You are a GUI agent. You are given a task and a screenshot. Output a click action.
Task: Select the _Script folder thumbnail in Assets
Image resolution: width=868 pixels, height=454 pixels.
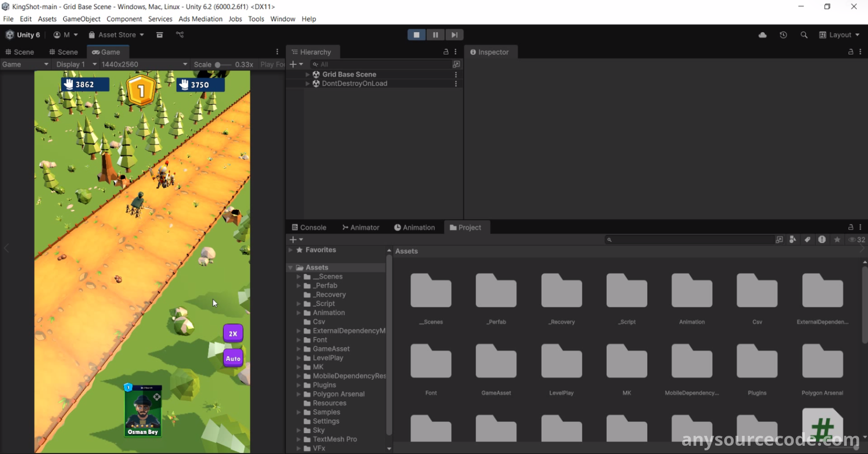point(627,292)
